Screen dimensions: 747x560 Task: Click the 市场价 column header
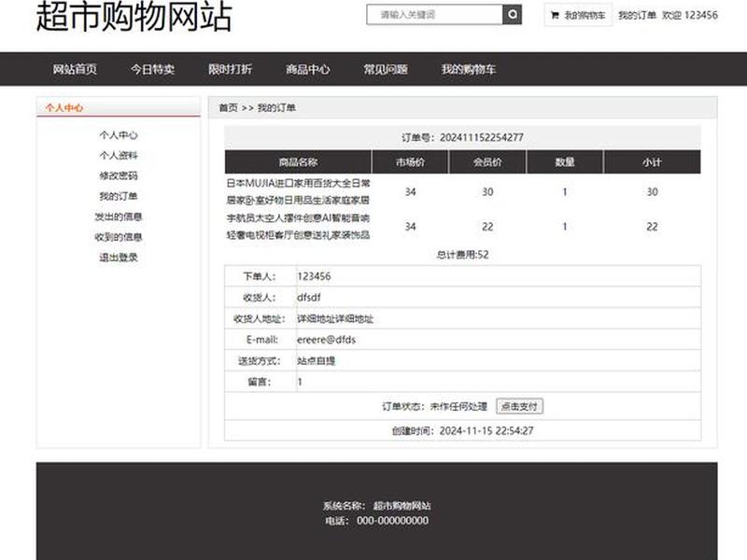[x=410, y=161]
